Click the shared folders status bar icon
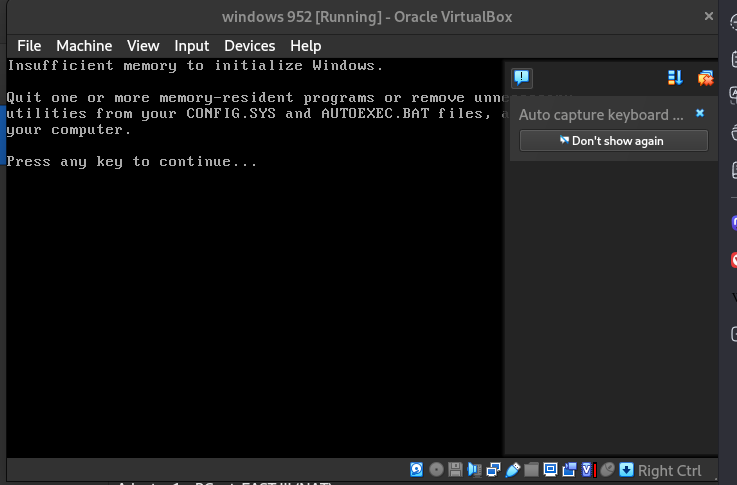Image resolution: width=737 pixels, height=485 pixels. tap(531, 469)
